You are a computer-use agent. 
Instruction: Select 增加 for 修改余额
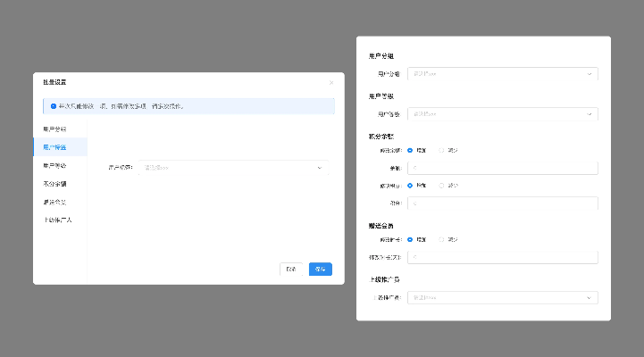click(411, 150)
